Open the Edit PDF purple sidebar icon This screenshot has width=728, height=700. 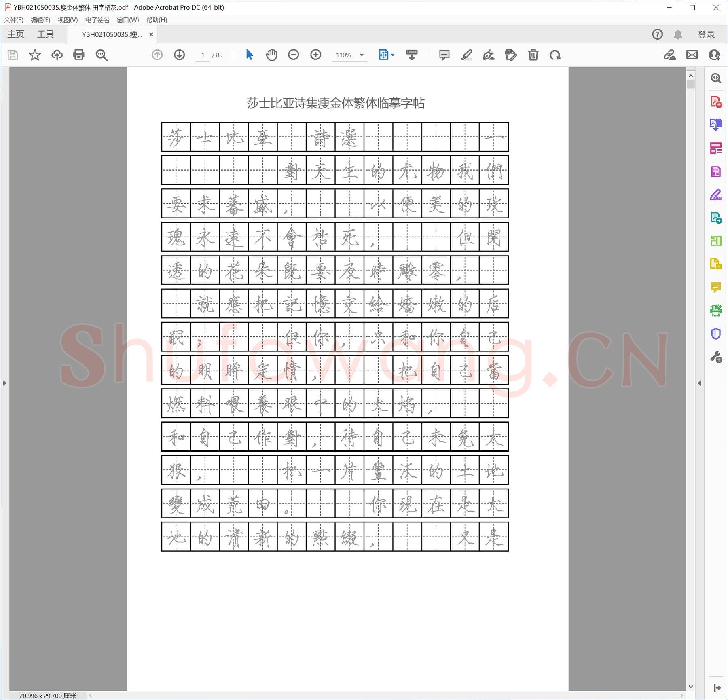pyautogui.click(x=716, y=171)
